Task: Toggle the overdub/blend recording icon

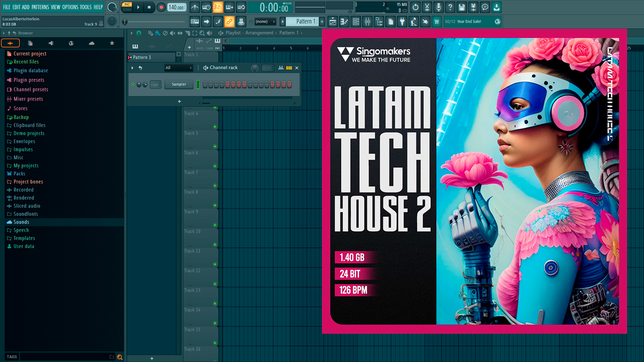Action: click(230, 7)
